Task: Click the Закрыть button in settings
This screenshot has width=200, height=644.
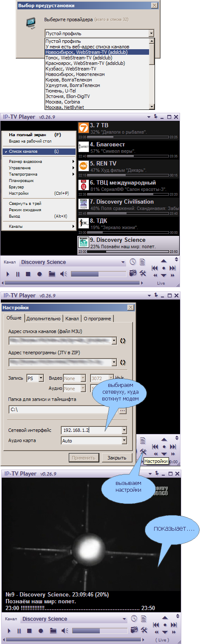Action: point(116,458)
